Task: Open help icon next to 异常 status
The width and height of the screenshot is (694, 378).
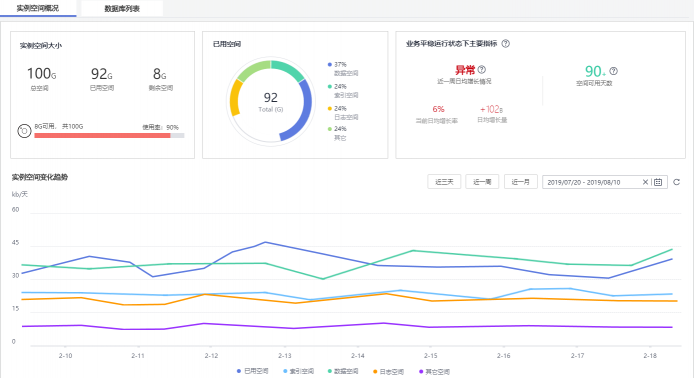Action: [x=482, y=69]
